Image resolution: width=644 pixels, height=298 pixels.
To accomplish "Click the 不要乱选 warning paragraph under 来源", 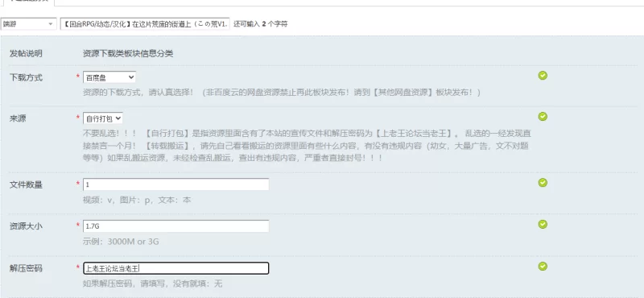I will pyautogui.click(x=308, y=146).
